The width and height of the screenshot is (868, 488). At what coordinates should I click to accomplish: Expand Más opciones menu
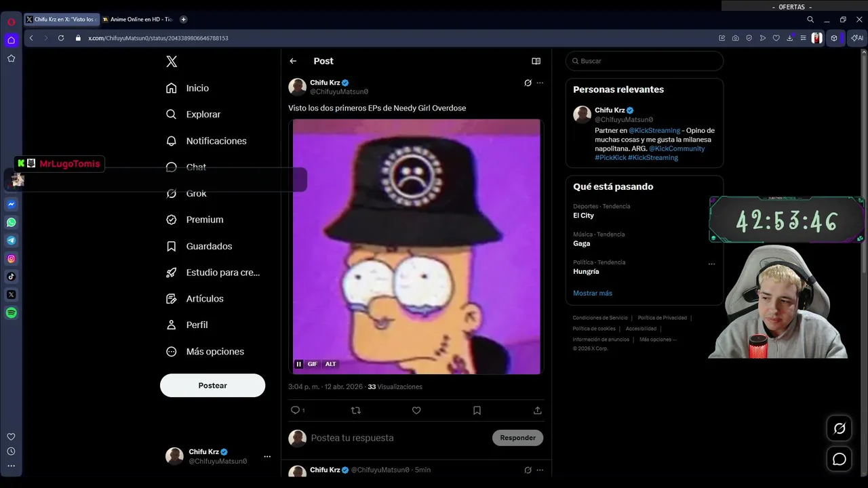[x=205, y=351]
